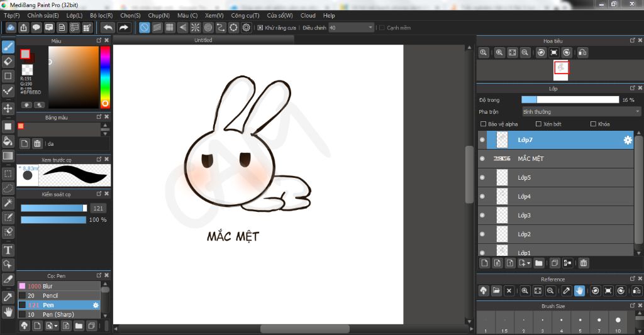
Task: Toggle the Khử răng cưa checkbox
Action: 260,28
